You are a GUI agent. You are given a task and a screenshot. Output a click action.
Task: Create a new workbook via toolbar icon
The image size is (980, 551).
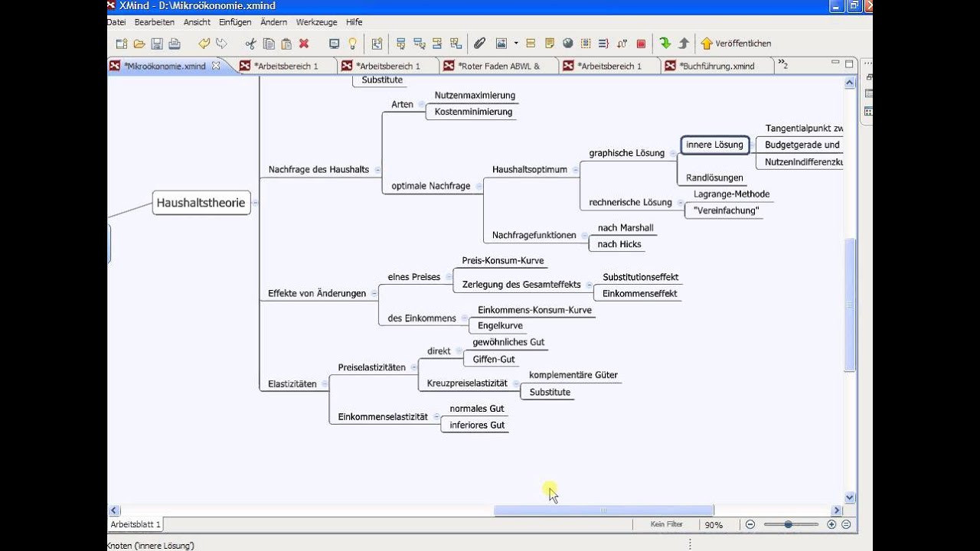121,44
